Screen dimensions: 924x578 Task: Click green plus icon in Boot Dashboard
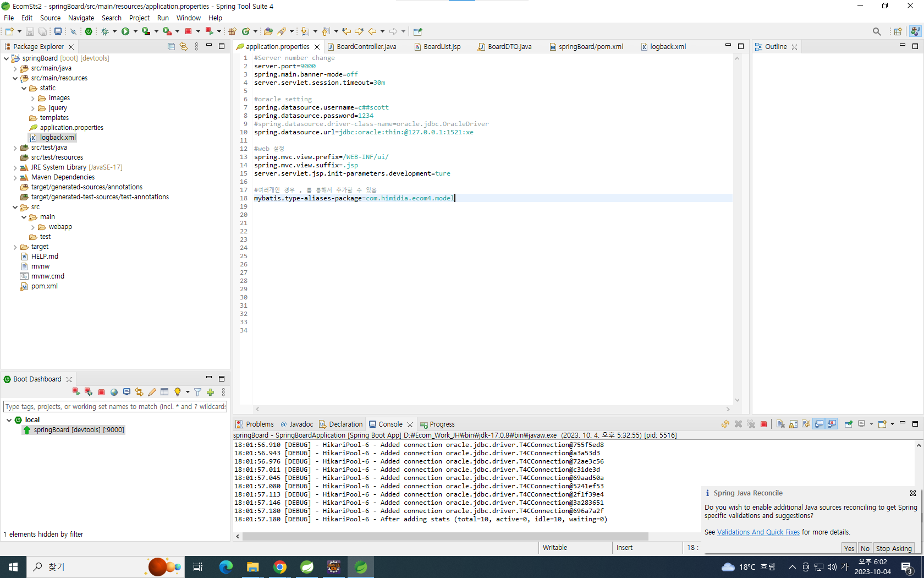click(210, 392)
